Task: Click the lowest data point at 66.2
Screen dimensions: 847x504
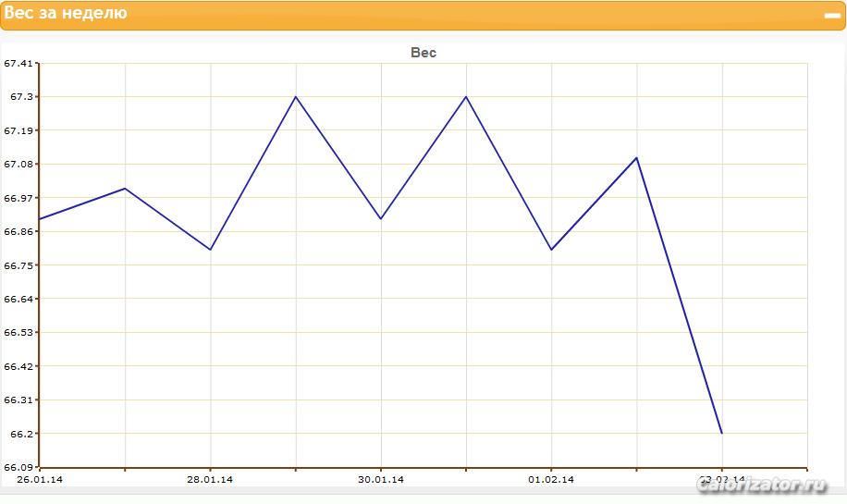Action: click(721, 433)
